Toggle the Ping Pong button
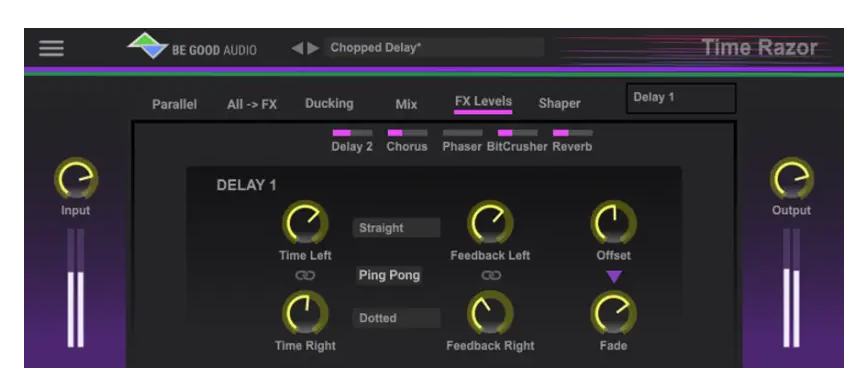 (389, 275)
